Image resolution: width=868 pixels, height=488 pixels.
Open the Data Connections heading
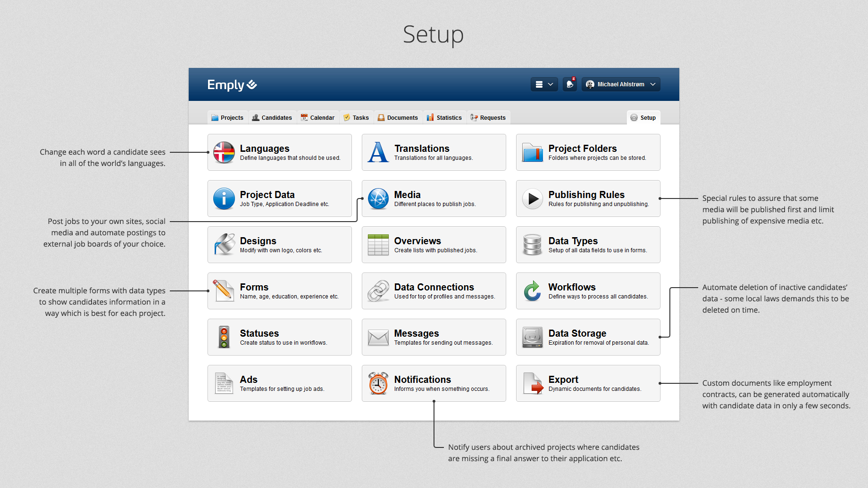tap(434, 287)
